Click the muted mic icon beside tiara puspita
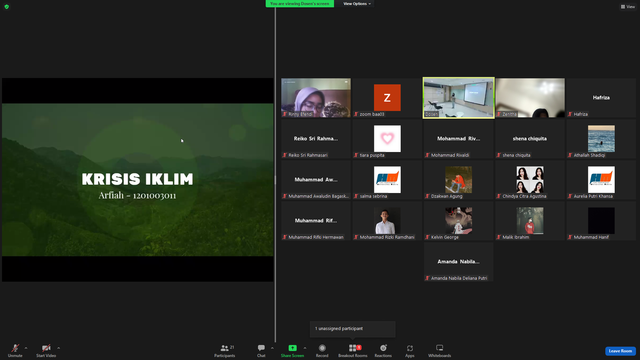This screenshot has width=640, height=360. click(x=356, y=155)
